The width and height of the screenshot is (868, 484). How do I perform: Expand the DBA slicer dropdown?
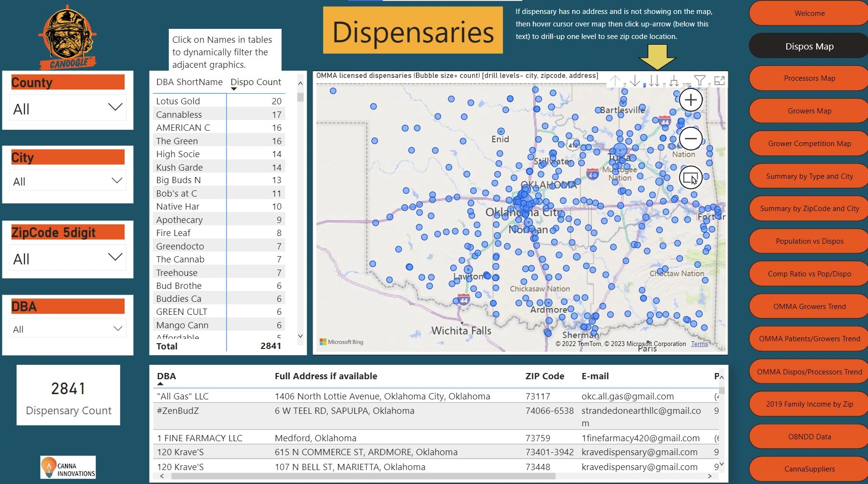(x=117, y=329)
